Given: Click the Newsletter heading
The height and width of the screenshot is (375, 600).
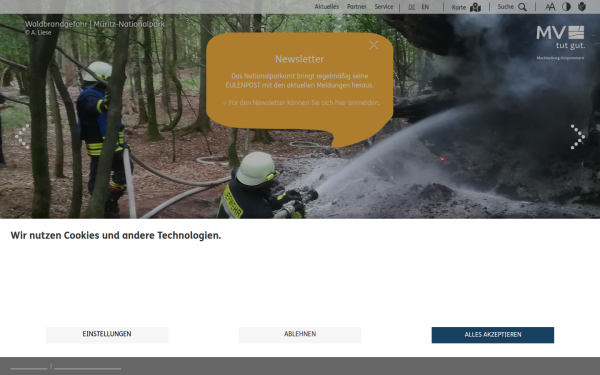Looking at the screenshot, I should 300,59.
